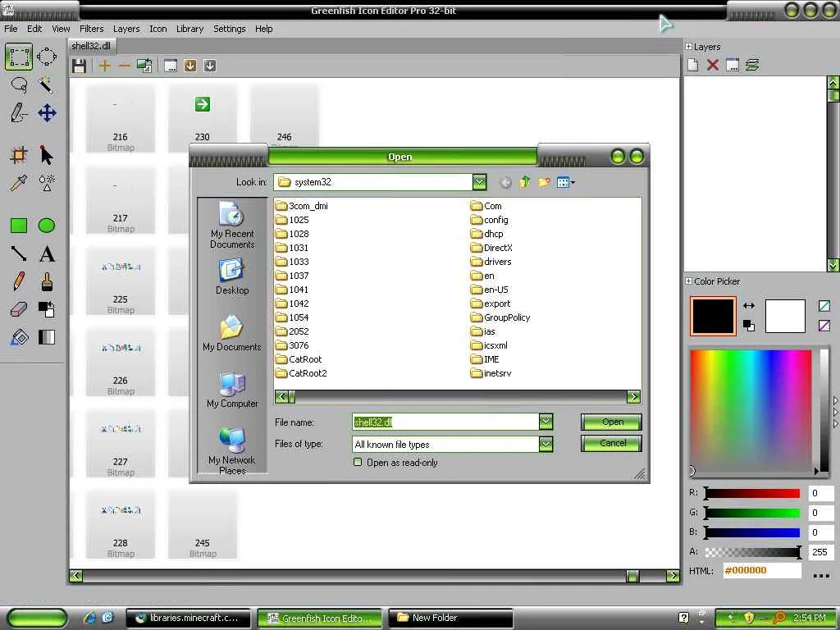Open the File name history dropdown
Image resolution: width=840 pixels, height=630 pixels.
546,422
